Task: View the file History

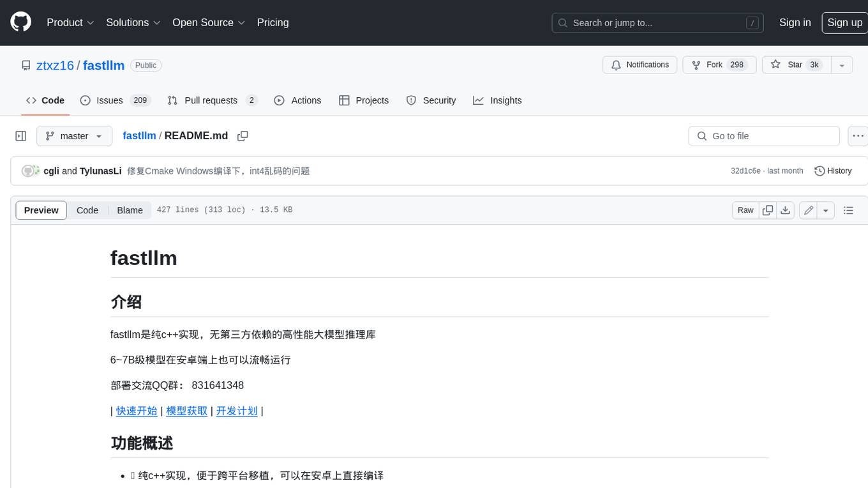Action: [833, 171]
